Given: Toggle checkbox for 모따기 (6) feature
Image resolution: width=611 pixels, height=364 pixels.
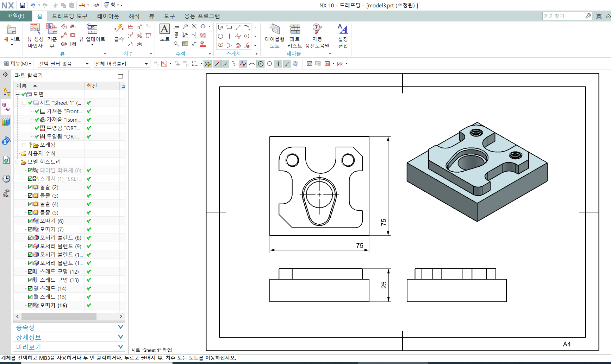Looking at the screenshot, I should click(30, 221).
